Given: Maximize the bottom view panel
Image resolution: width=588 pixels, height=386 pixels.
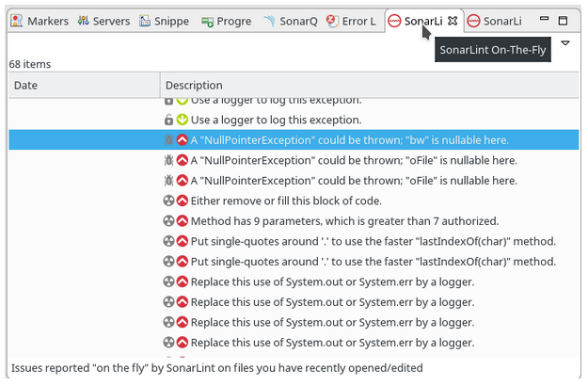Looking at the screenshot, I should click(x=563, y=21).
